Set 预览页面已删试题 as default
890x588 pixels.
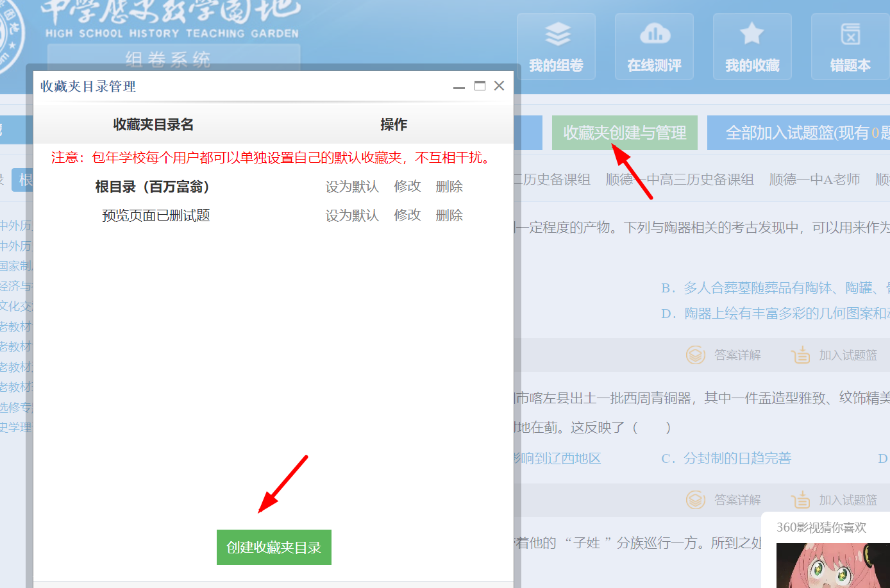pyautogui.click(x=352, y=215)
